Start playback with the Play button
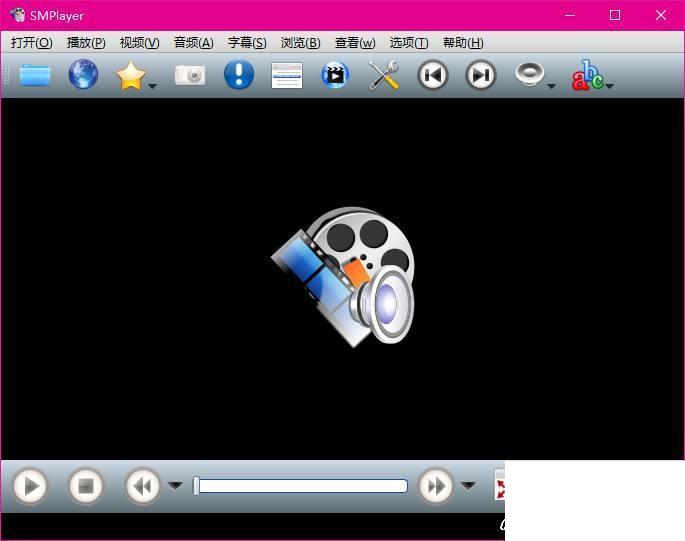This screenshot has width=685, height=541. pos(30,486)
